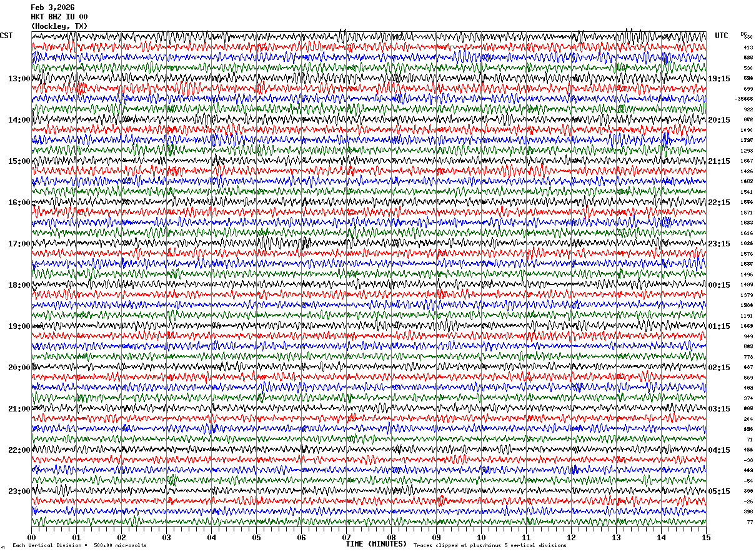Click the 13:00 CST row label
Screen dimensions: 756x554
point(19,79)
